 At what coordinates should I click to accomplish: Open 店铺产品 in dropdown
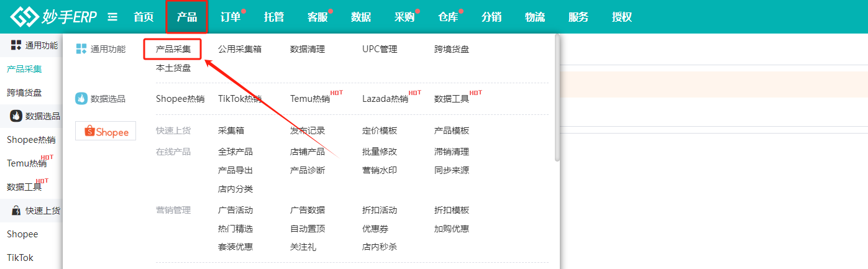tap(308, 152)
